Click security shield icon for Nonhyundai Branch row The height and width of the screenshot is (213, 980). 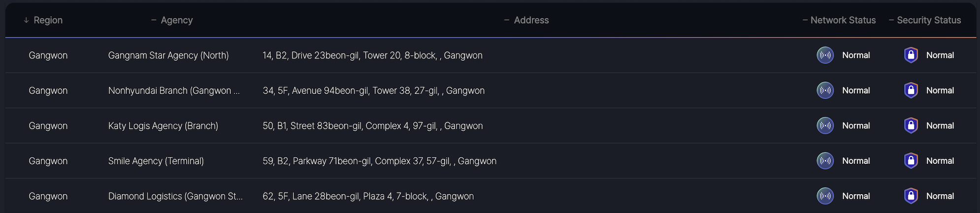tap(911, 90)
